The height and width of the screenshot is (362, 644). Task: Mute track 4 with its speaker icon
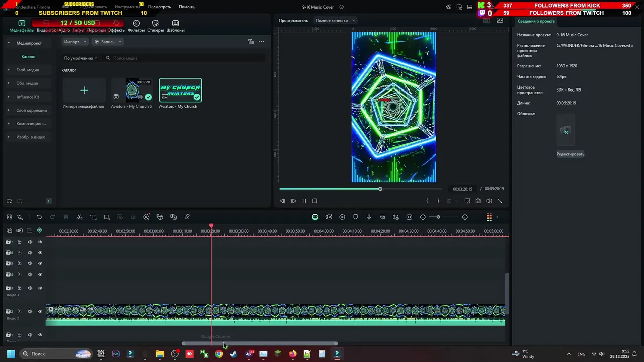point(30,274)
